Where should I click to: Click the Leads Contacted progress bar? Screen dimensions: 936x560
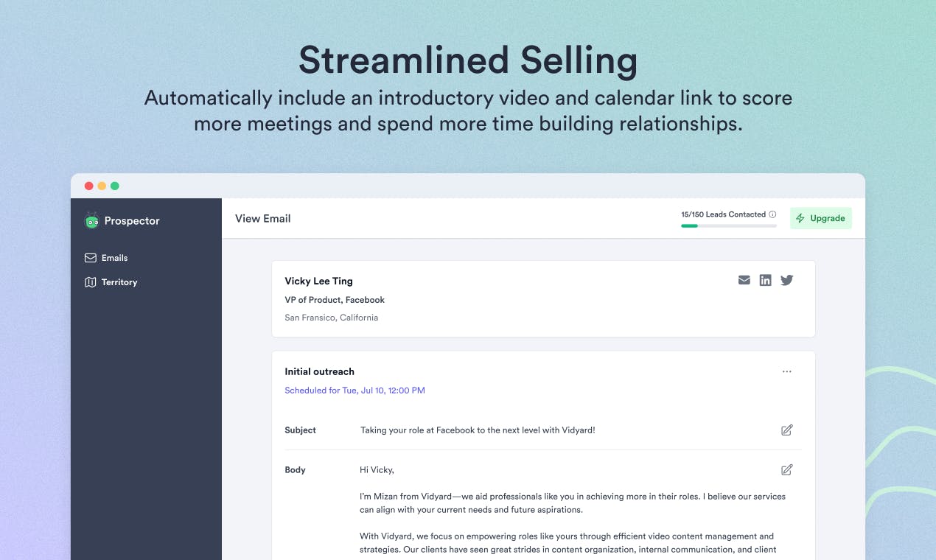pyautogui.click(x=729, y=226)
